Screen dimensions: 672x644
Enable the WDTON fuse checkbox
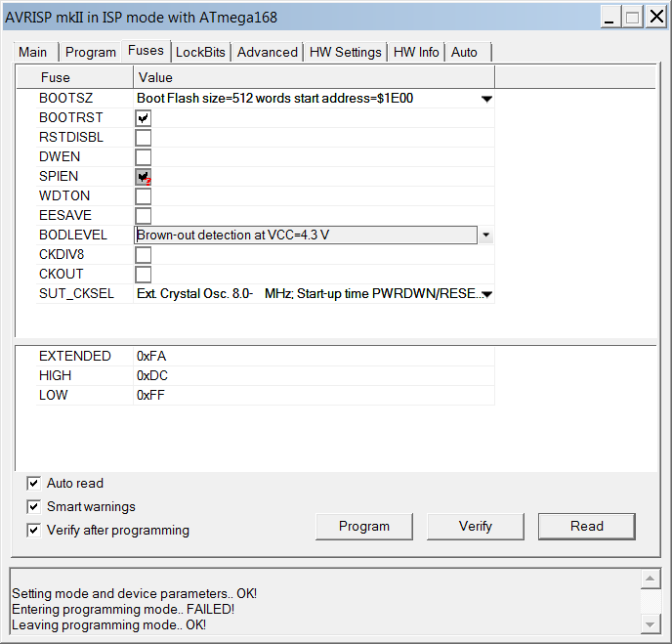click(x=144, y=196)
